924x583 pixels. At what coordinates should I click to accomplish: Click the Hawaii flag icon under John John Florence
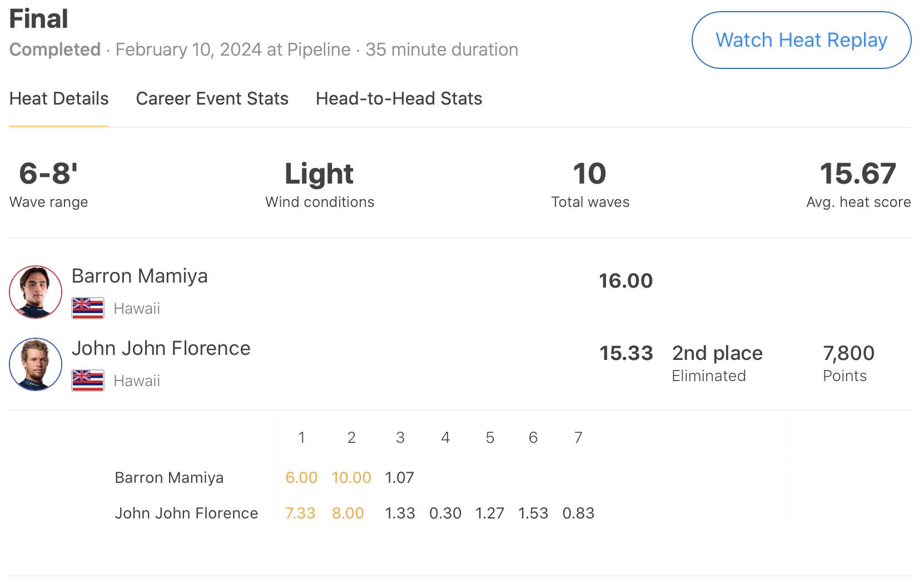88,381
